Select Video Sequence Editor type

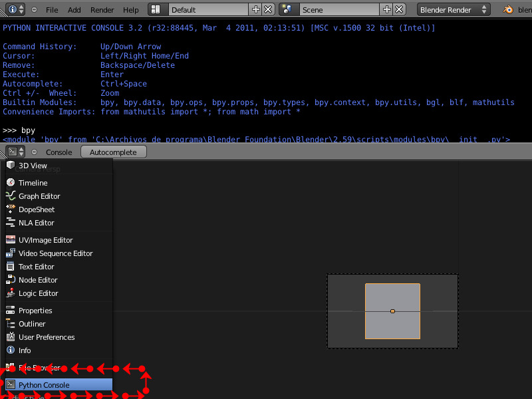(59, 253)
